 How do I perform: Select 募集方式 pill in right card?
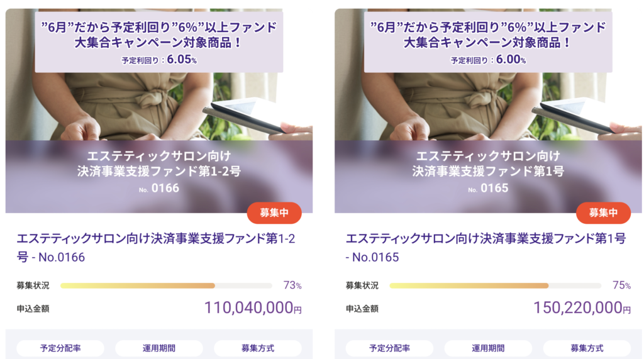(x=587, y=348)
